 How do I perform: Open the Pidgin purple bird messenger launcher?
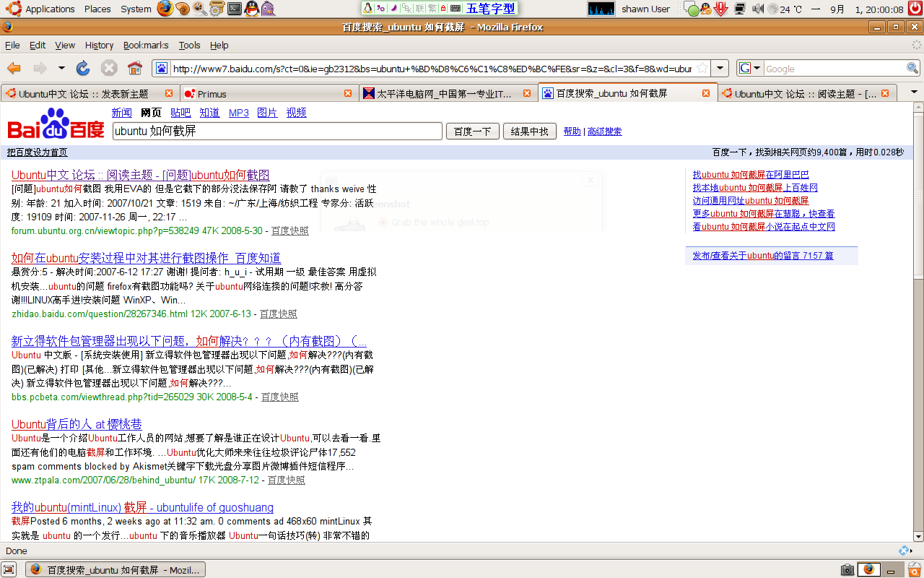coord(268,9)
